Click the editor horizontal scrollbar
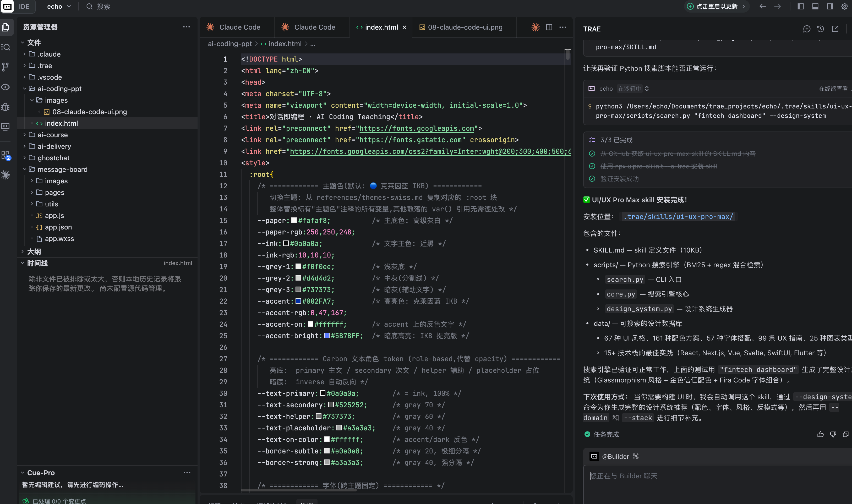Screen dimensions: 852x504 tap(299, 490)
